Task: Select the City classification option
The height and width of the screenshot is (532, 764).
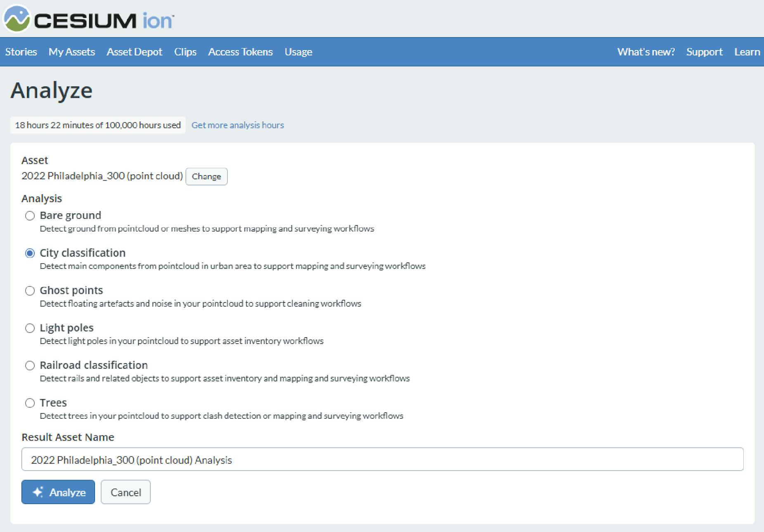Action: pyautogui.click(x=29, y=253)
